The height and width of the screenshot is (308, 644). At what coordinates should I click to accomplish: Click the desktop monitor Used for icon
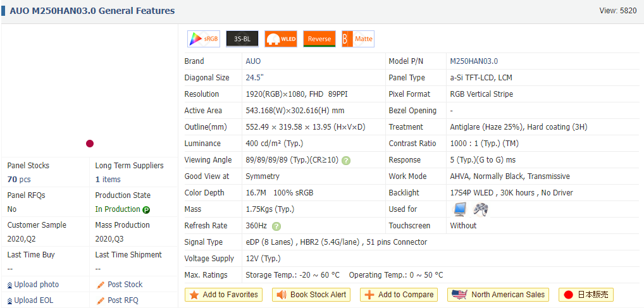pos(460,209)
